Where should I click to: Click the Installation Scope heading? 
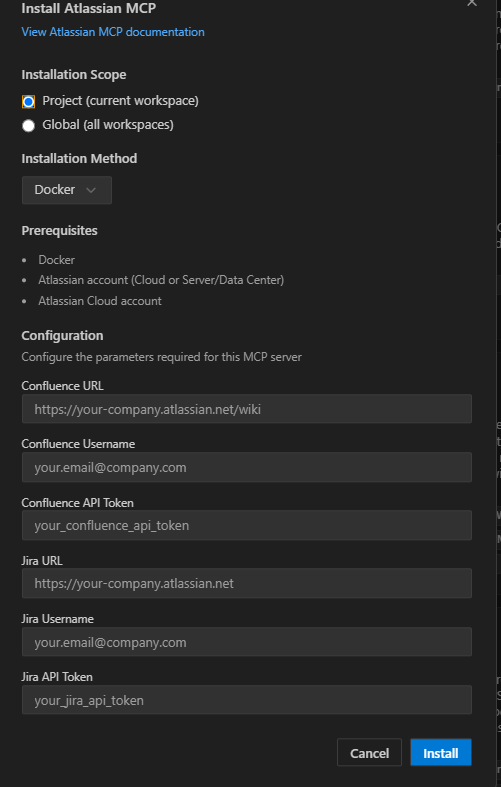pos(74,75)
